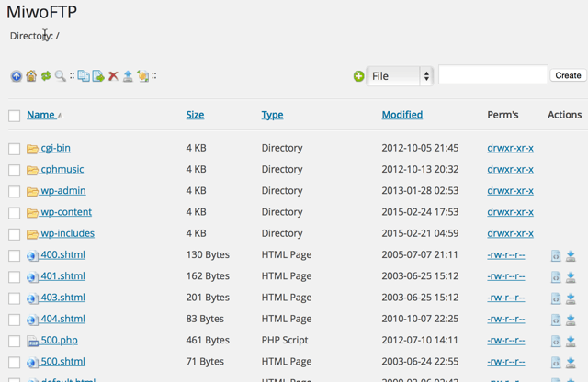Open the home directory icon
Screen dimensions: 588x382
(x=31, y=75)
